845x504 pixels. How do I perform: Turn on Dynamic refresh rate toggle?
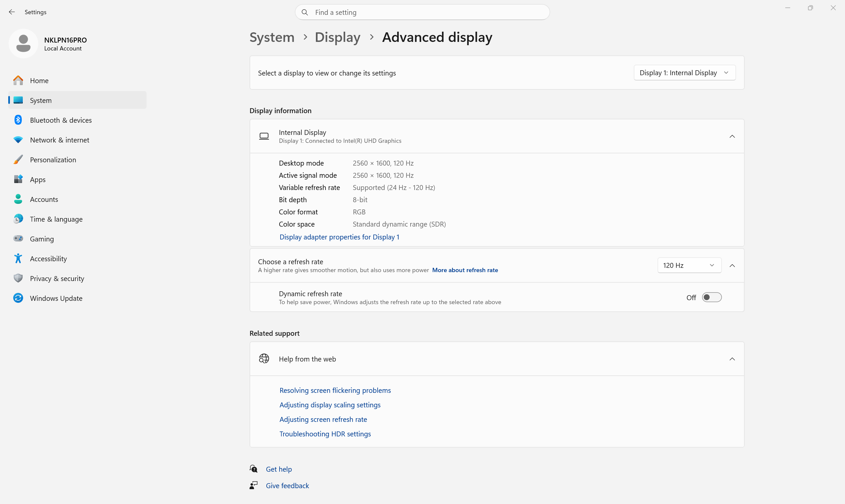pos(711,298)
